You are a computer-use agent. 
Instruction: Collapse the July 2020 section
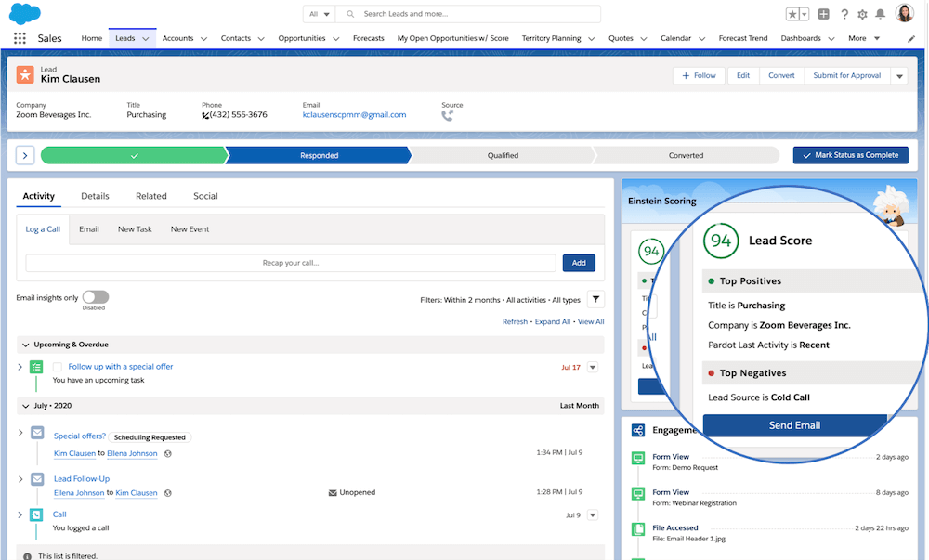[x=25, y=406]
